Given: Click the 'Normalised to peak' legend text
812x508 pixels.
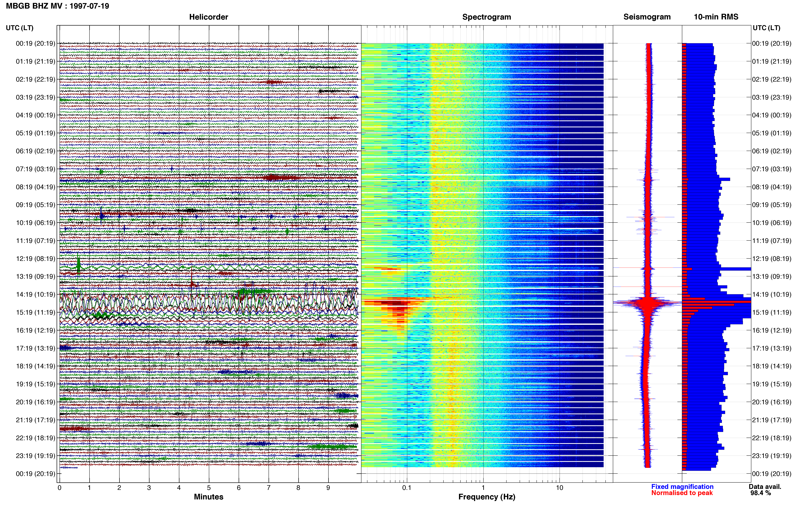Looking at the screenshot, I should pos(682,493).
